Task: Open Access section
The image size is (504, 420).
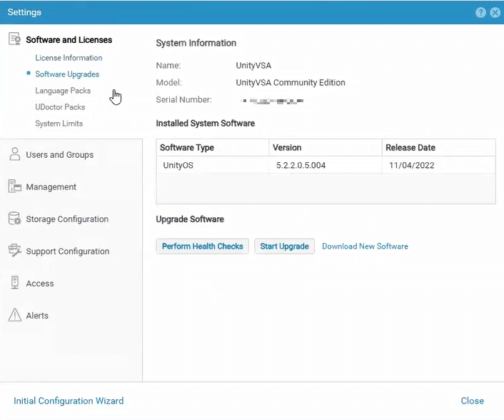Action: point(40,284)
